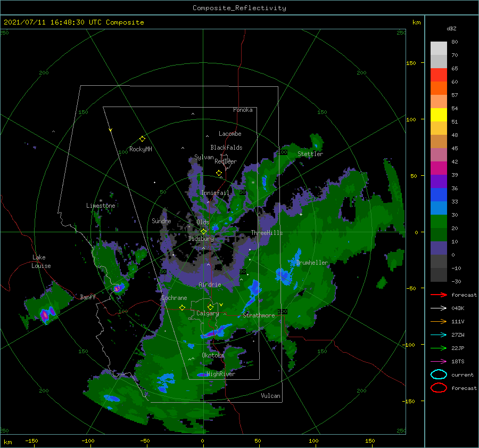Click the Drumheller town label
Viewport: 479px width, 448px height.
pos(312,263)
